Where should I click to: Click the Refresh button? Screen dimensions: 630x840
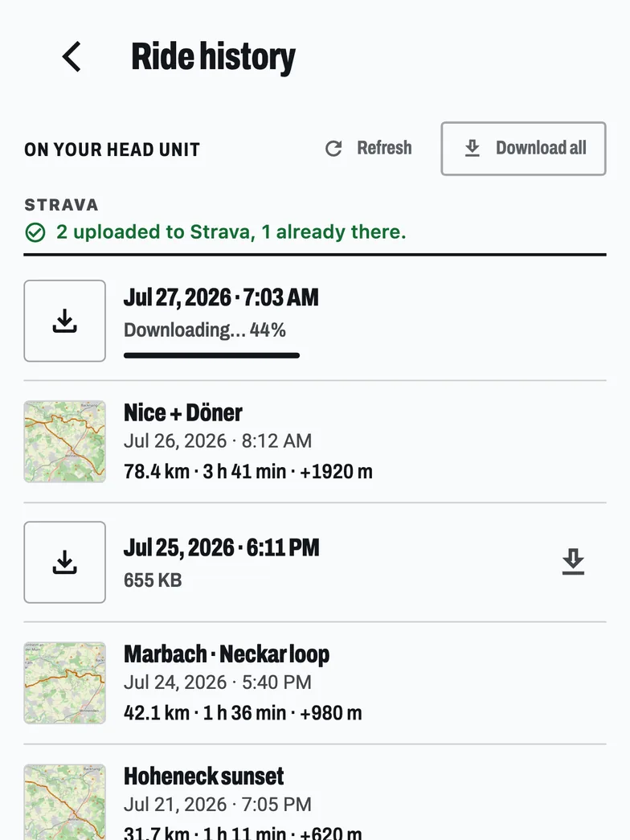(x=369, y=149)
